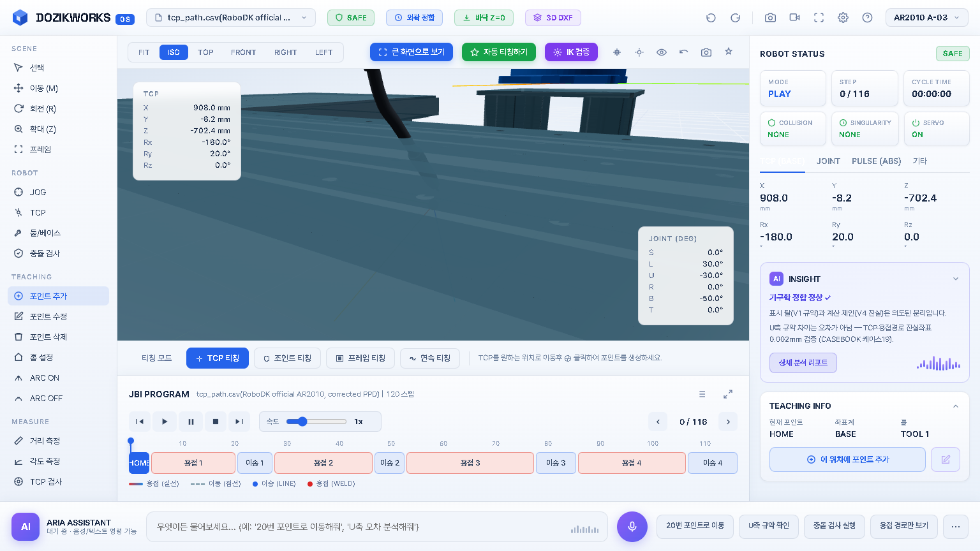Select 조인트 티칭 mode
The width and height of the screenshot is (980, 551).
287,358
